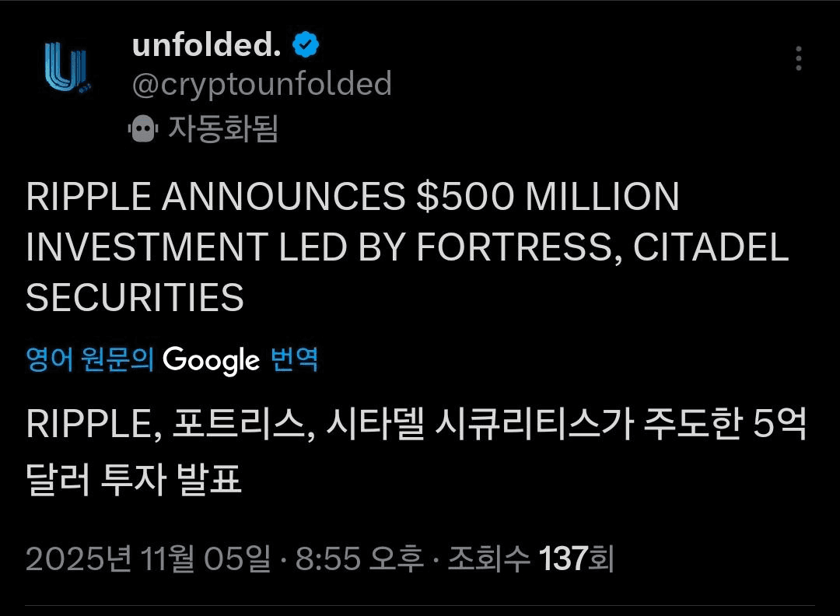Image resolution: width=840 pixels, height=616 pixels.
Task: Click the "번역" translation link
Action: pos(294,361)
